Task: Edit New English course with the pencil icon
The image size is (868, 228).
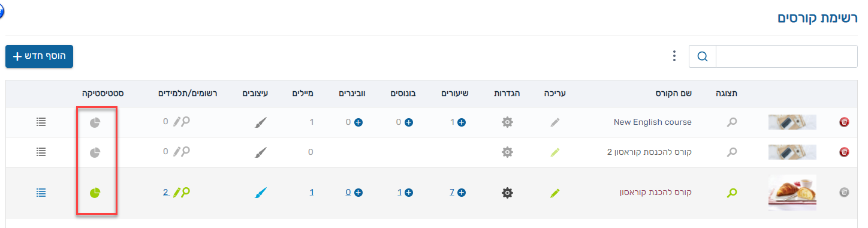Action: point(556,122)
